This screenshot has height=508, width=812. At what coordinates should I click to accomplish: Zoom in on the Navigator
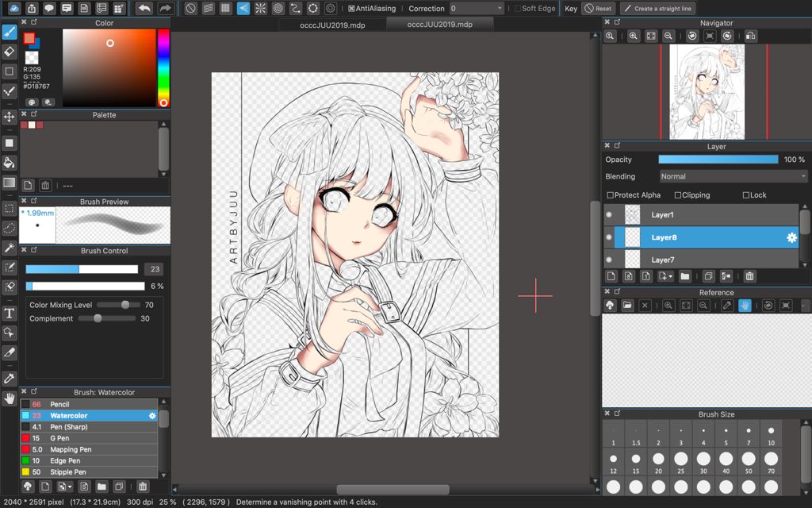(x=634, y=36)
